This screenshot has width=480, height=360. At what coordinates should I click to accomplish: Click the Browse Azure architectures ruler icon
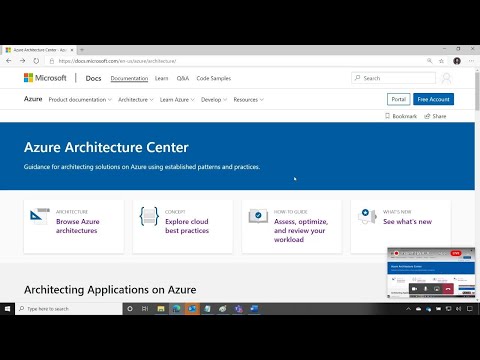40,216
